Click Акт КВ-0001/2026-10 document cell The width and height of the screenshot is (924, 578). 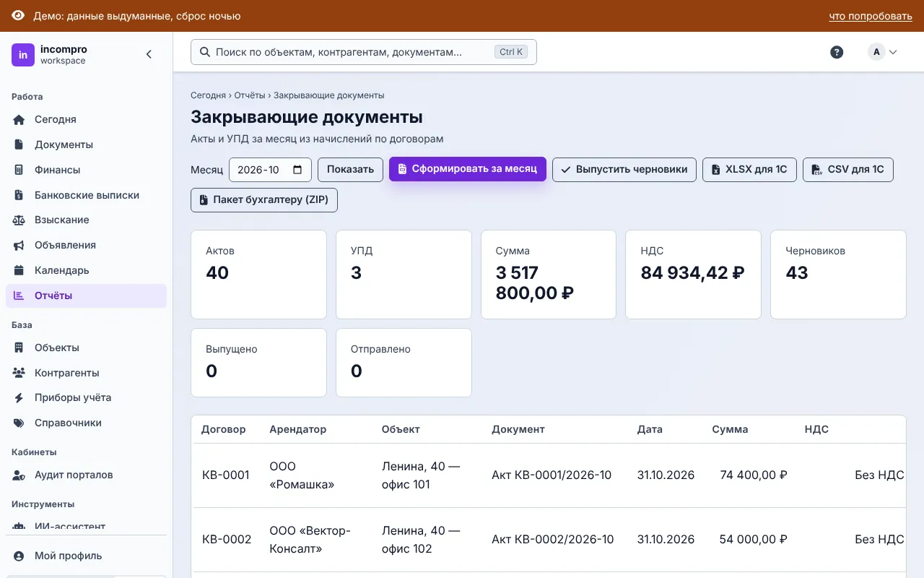[552, 475]
